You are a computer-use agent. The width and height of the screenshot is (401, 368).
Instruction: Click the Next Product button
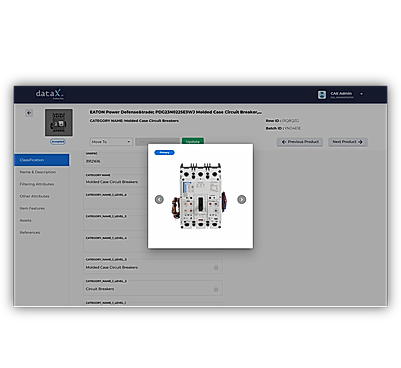[348, 142]
